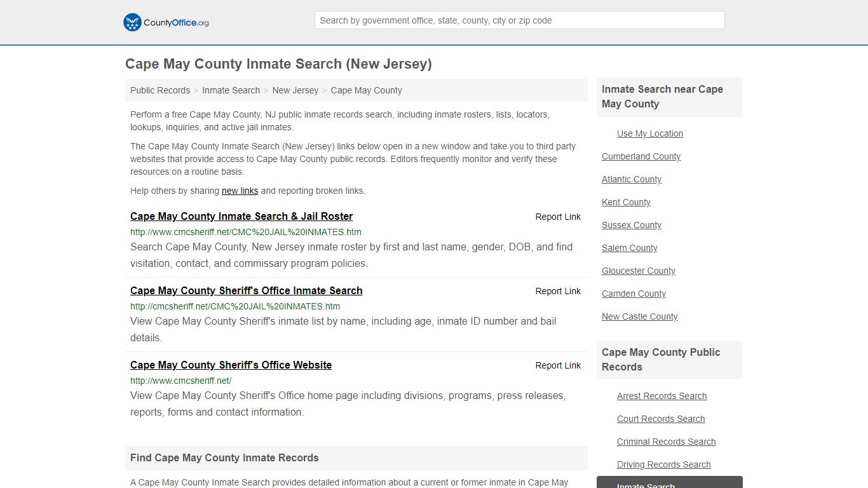Go to Court Records Search
Screen dimensions: 868x488
click(x=661, y=419)
